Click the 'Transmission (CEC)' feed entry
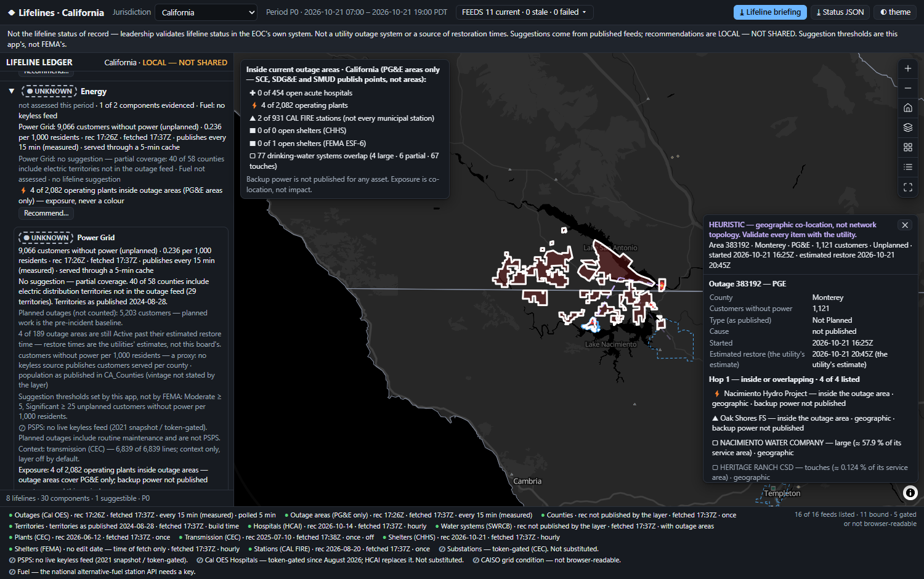Image resolution: width=924 pixels, height=579 pixels. click(x=276, y=537)
